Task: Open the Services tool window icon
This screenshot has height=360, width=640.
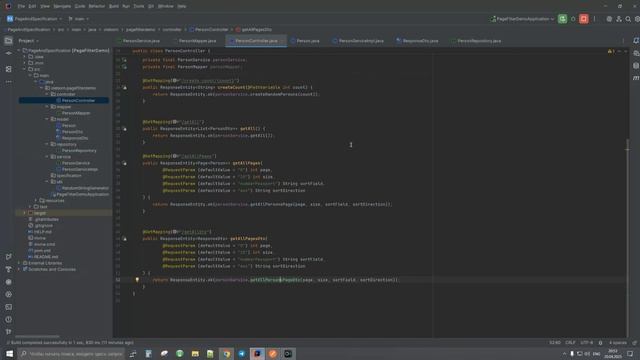Action: click(8, 294)
